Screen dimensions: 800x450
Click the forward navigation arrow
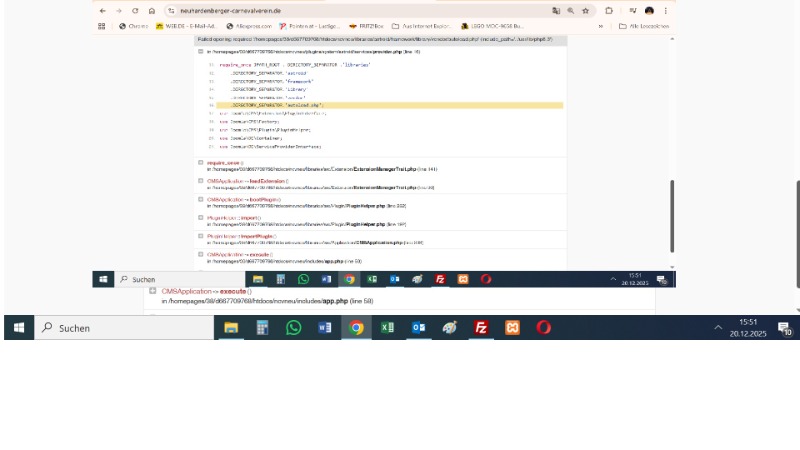pos(119,10)
